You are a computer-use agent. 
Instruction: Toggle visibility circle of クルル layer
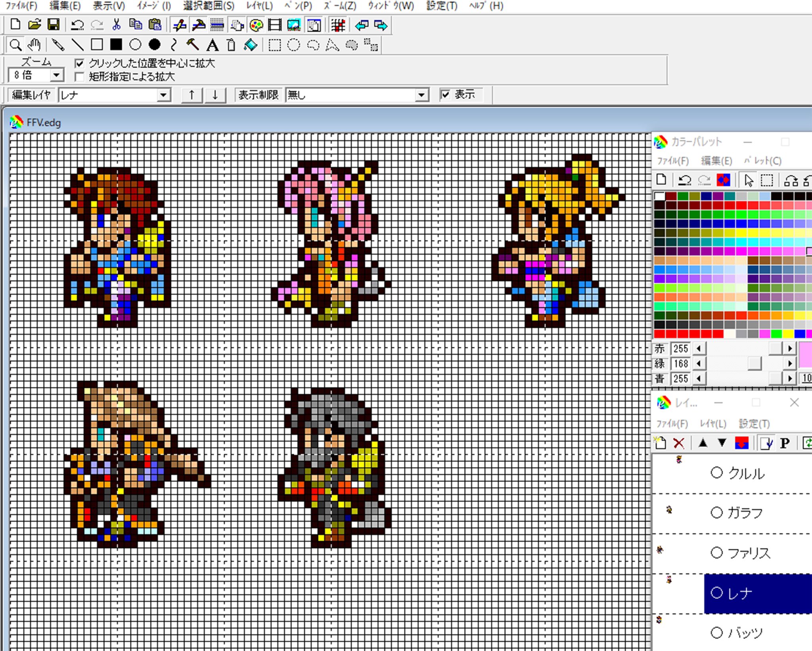(x=716, y=473)
